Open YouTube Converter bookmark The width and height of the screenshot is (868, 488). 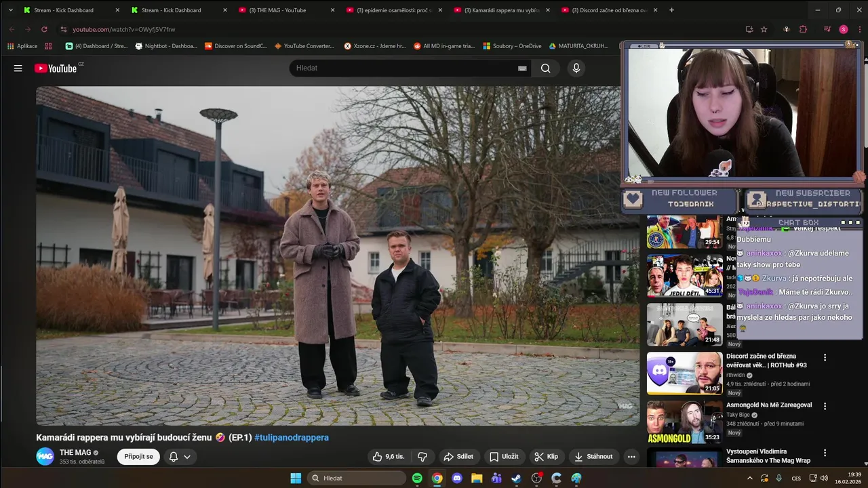(x=305, y=46)
